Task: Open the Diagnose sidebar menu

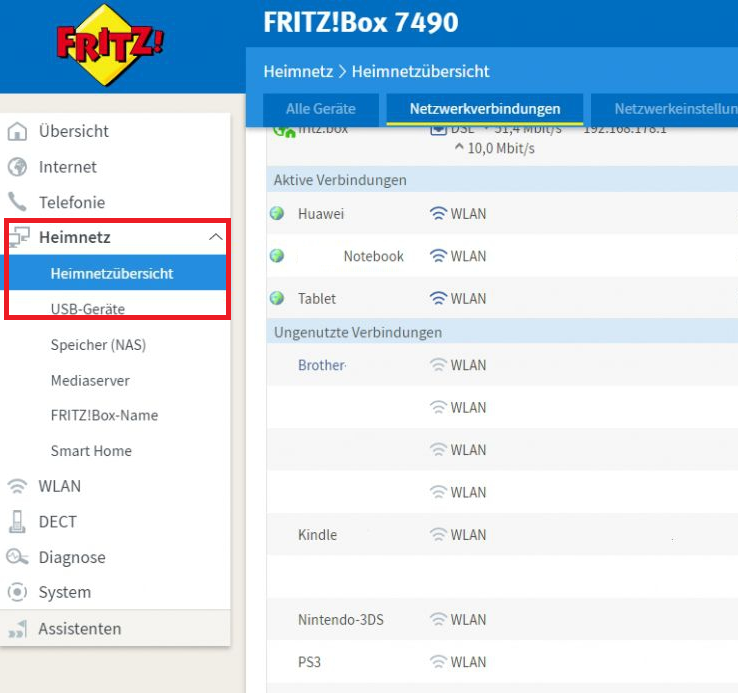Action: coord(72,557)
